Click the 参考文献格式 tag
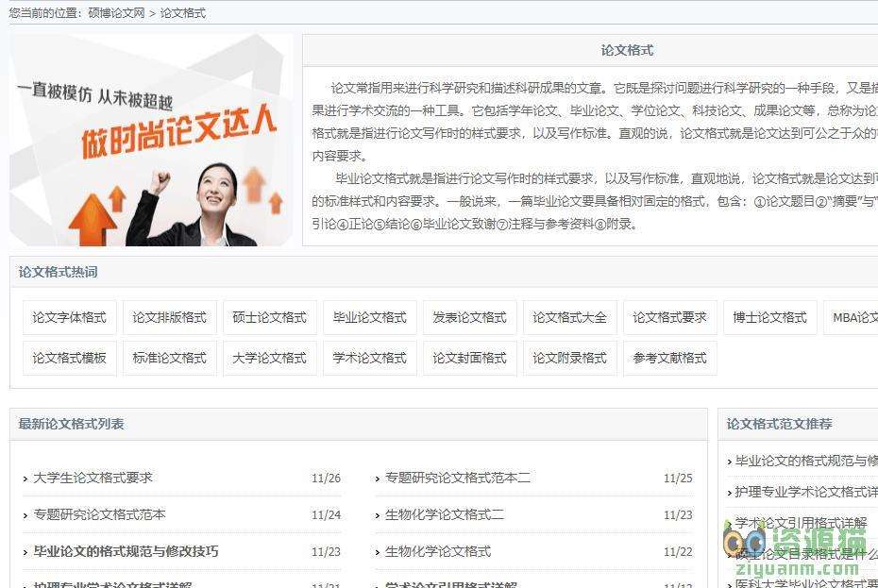878x588 pixels. 670,358
